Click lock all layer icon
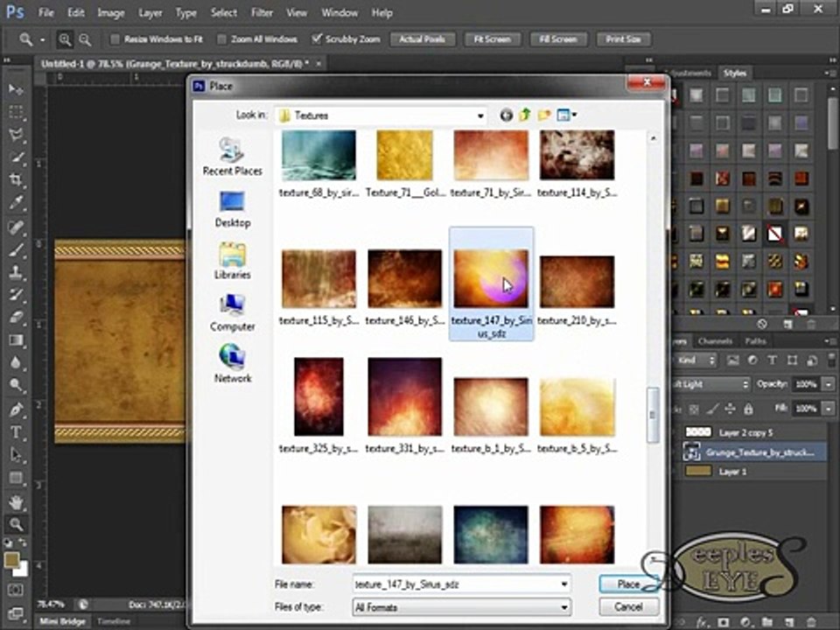This screenshot has height=630, width=840. 748,409
